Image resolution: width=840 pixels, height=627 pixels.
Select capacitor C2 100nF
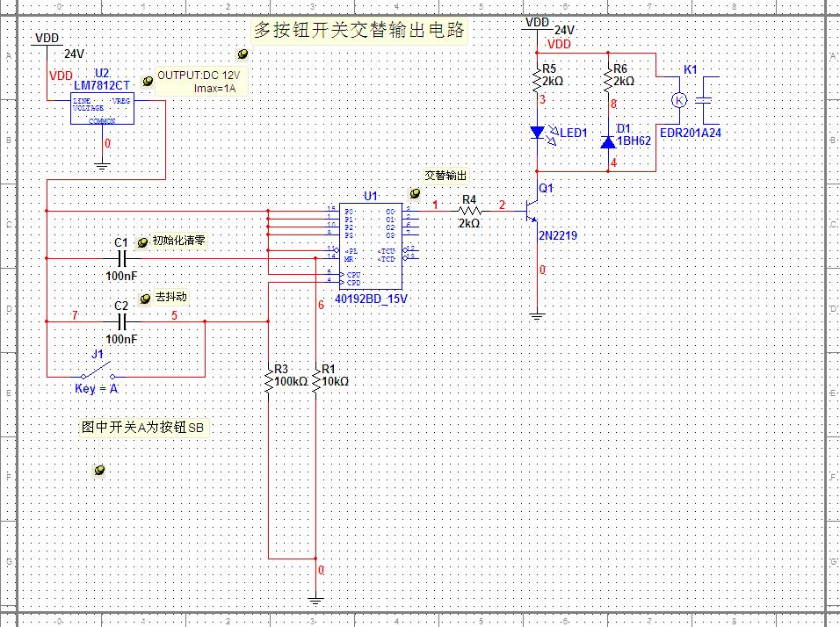tap(123, 321)
